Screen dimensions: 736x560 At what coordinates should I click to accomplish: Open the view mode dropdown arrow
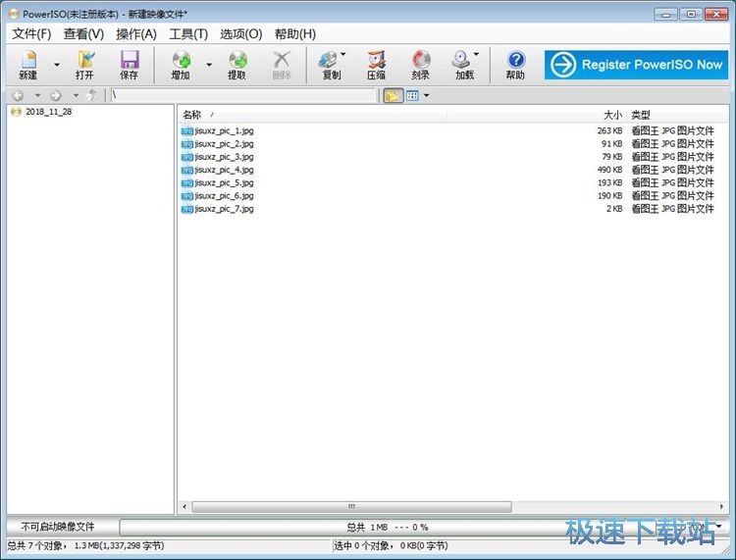point(426,96)
